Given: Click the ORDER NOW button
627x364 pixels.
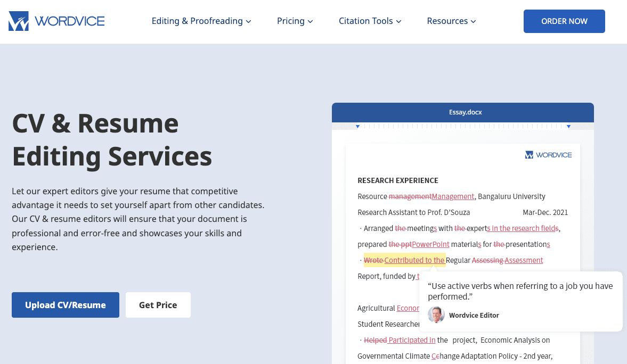Looking at the screenshot, I should (x=564, y=21).
